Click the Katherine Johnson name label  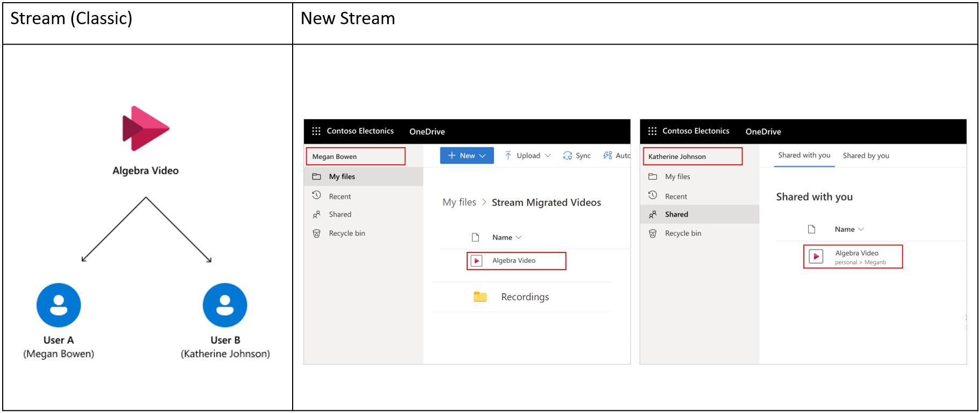click(677, 157)
